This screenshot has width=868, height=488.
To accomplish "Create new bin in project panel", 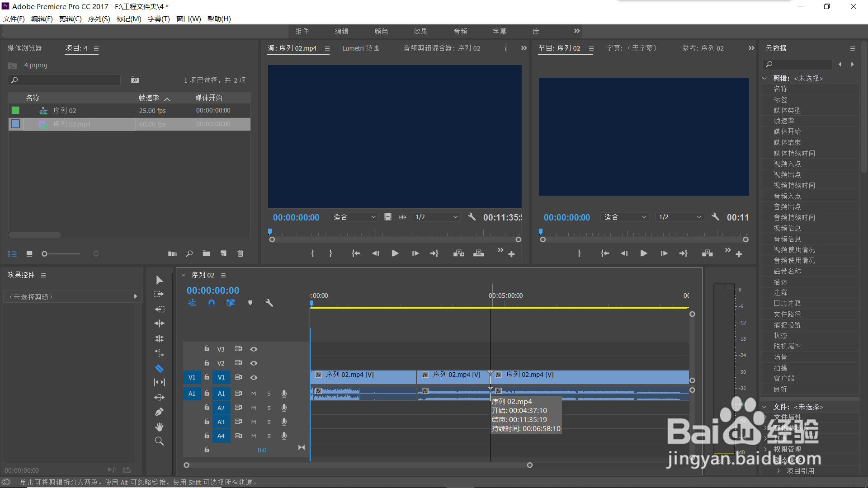I will (207, 254).
